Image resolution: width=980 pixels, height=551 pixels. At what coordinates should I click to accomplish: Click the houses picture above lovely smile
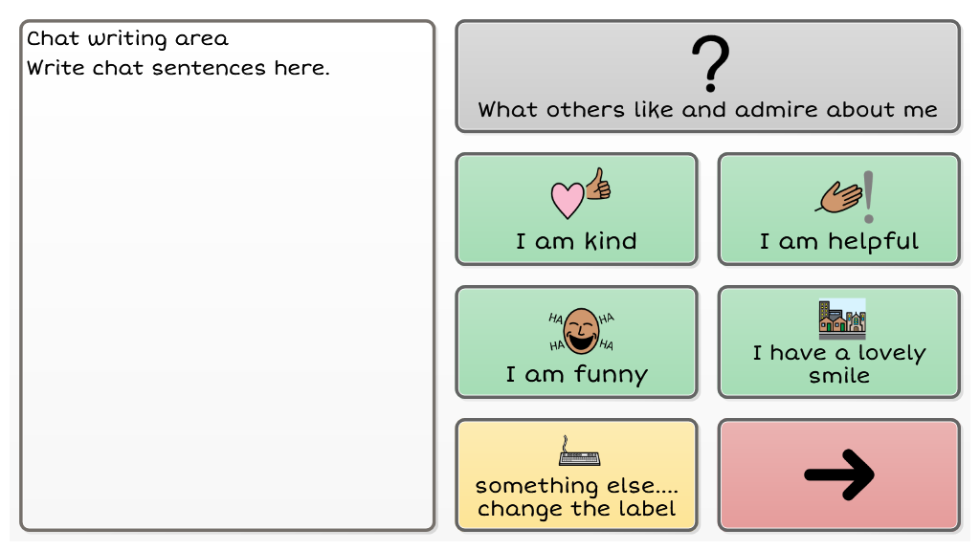(x=841, y=319)
